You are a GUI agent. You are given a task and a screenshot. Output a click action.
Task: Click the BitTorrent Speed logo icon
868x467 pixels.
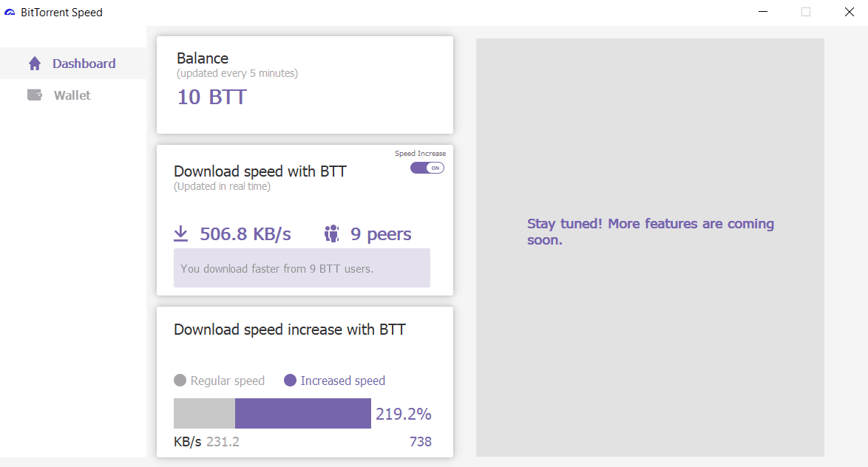(x=10, y=12)
